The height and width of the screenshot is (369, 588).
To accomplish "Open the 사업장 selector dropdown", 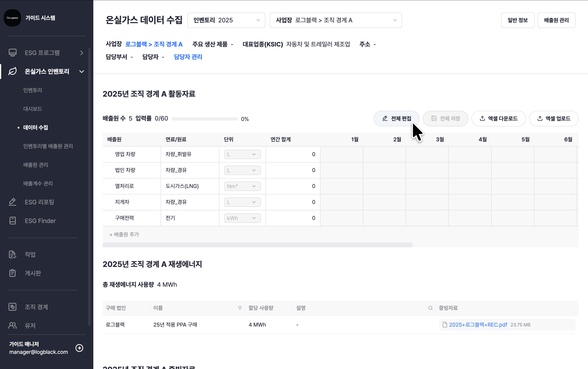I will pyautogui.click(x=336, y=20).
